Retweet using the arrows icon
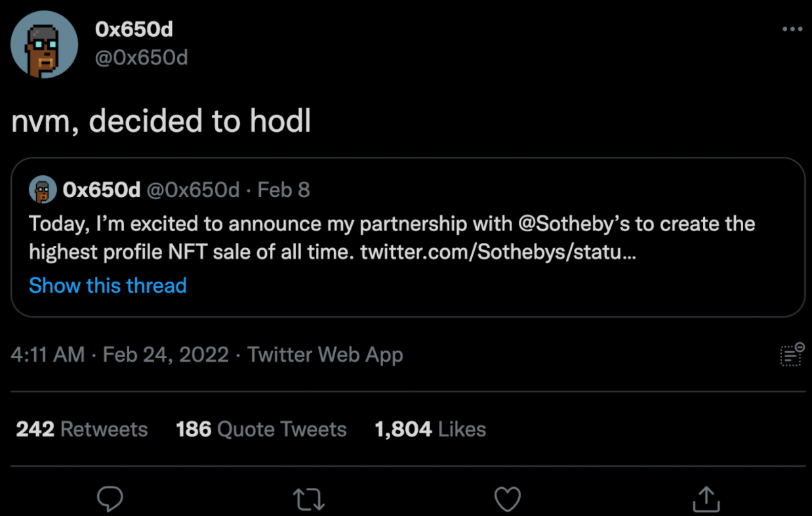Image resolution: width=812 pixels, height=516 pixels. (x=308, y=500)
